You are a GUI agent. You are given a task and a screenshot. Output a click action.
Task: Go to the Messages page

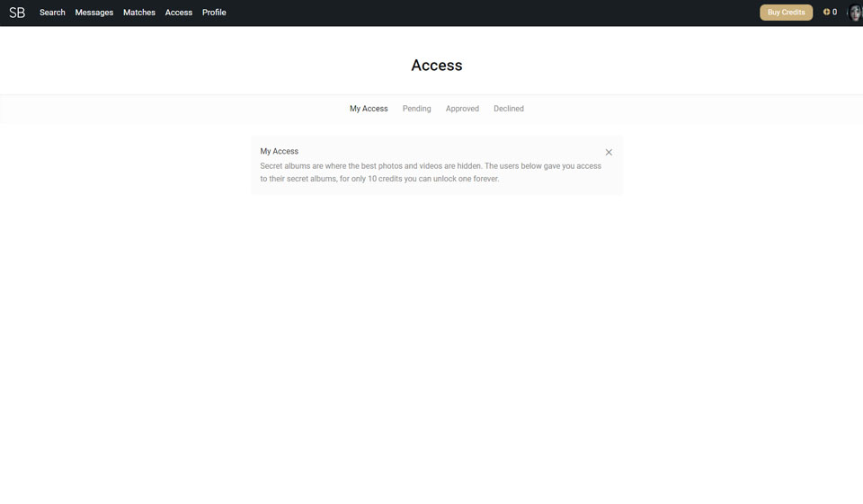tap(94, 13)
